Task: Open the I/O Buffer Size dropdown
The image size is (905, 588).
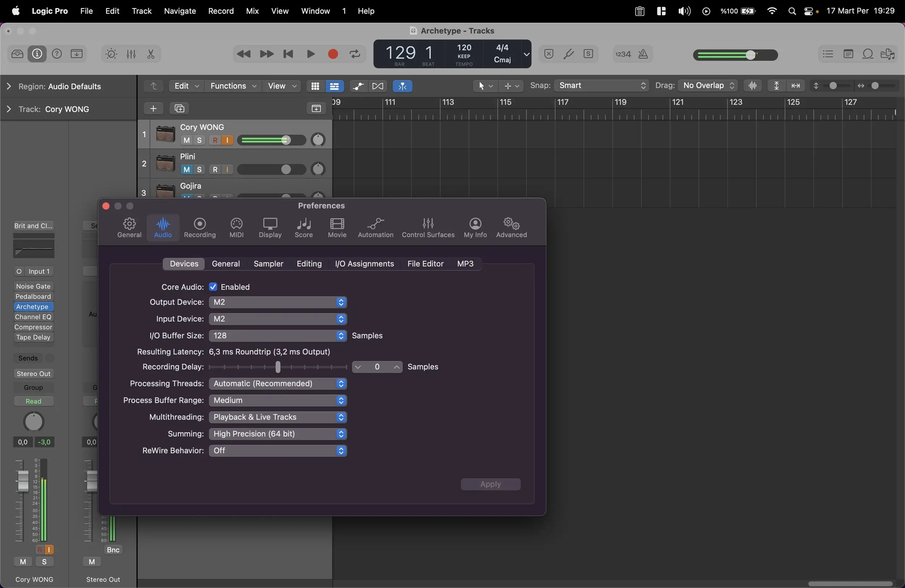Action: click(x=278, y=335)
